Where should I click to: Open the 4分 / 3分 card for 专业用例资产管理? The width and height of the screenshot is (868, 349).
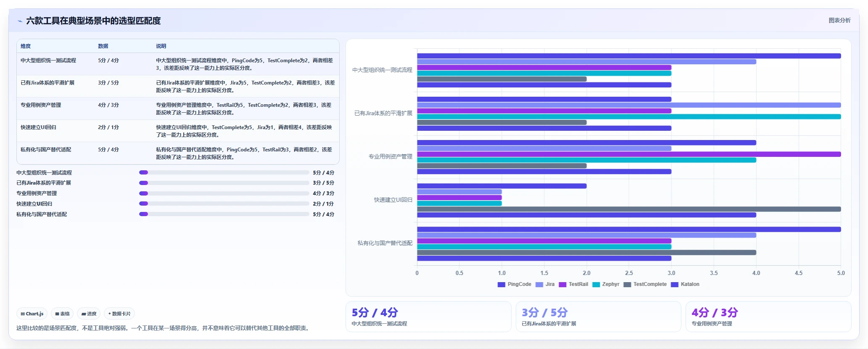768,317
